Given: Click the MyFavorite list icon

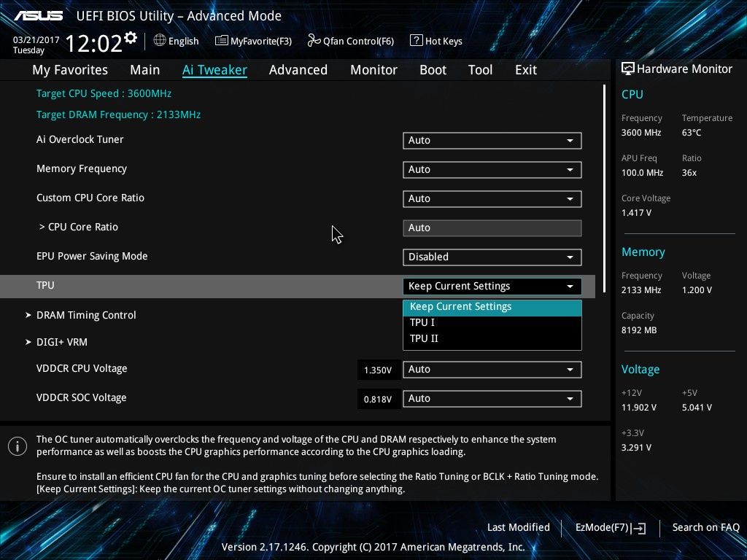Looking at the screenshot, I should (222, 41).
